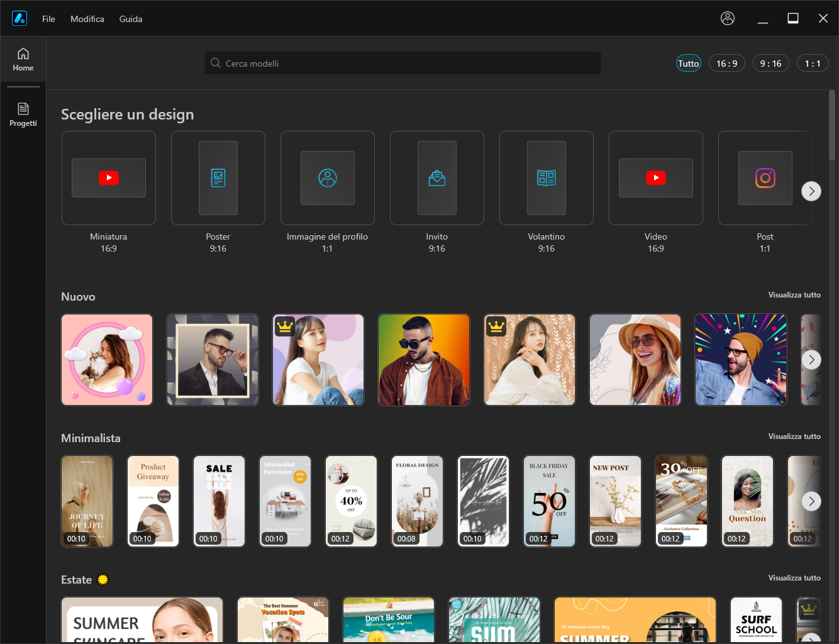839x644 pixels.
Task: Open the New Post template
Action: click(x=616, y=501)
